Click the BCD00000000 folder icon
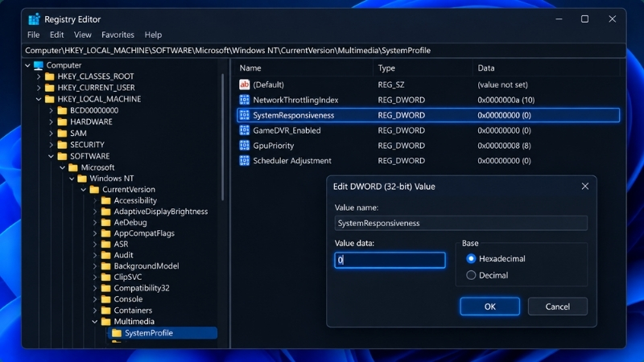 coord(63,110)
